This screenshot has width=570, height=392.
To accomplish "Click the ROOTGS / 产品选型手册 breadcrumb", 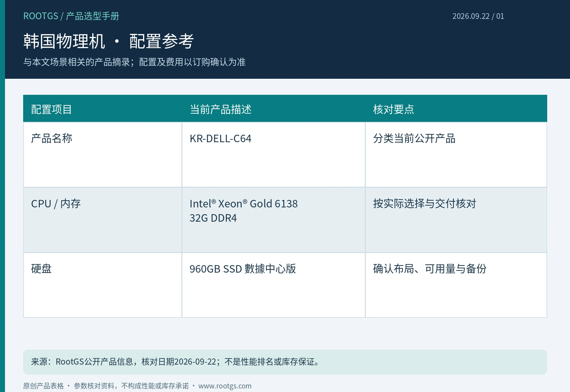I will (71, 16).
